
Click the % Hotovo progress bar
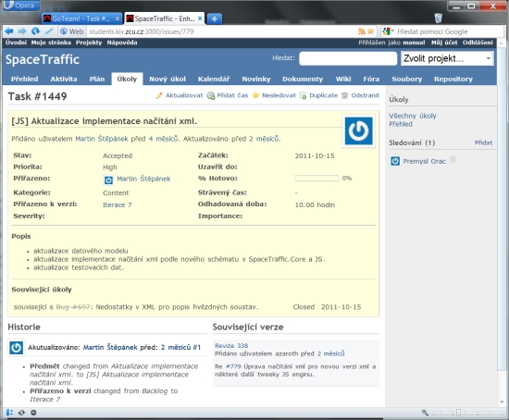(317, 179)
